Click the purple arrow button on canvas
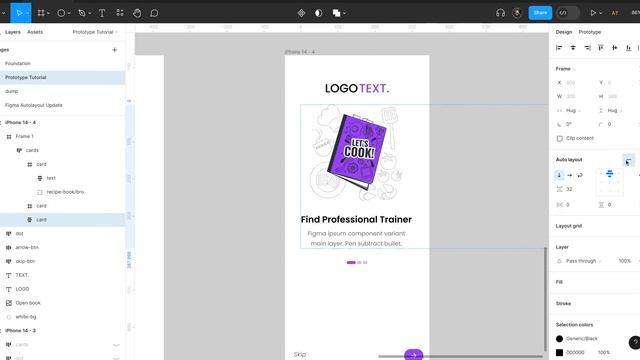 coord(413,355)
